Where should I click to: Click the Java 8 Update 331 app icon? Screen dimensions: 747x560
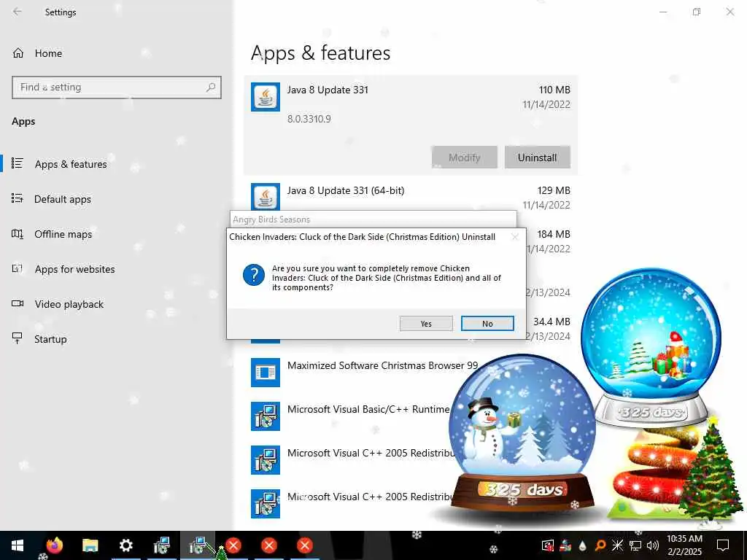pyautogui.click(x=266, y=97)
